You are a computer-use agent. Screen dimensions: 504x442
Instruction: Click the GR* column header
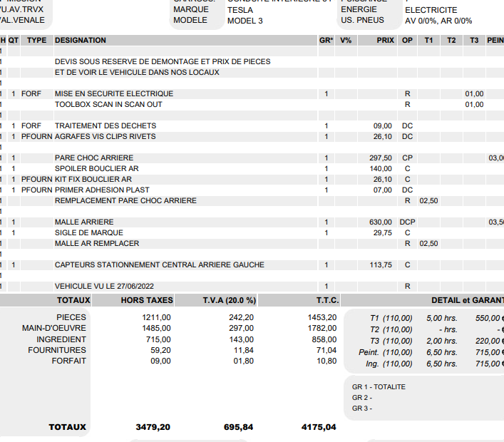pyautogui.click(x=326, y=40)
